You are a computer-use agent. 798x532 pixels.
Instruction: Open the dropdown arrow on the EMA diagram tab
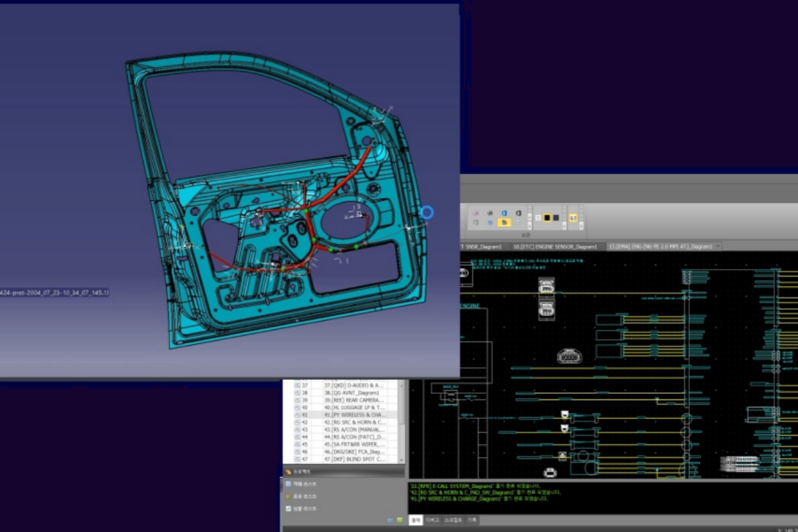(718, 246)
